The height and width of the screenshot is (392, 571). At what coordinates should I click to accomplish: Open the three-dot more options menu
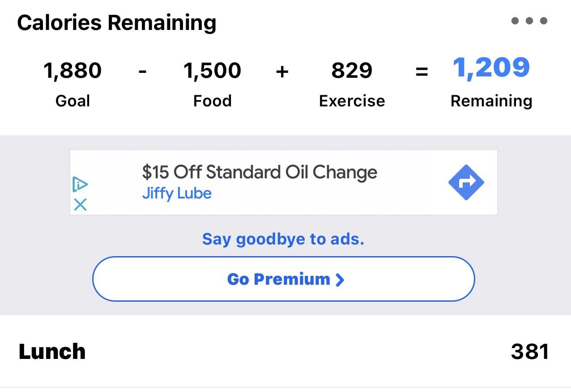pyautogui.click(x=529, y=21)
